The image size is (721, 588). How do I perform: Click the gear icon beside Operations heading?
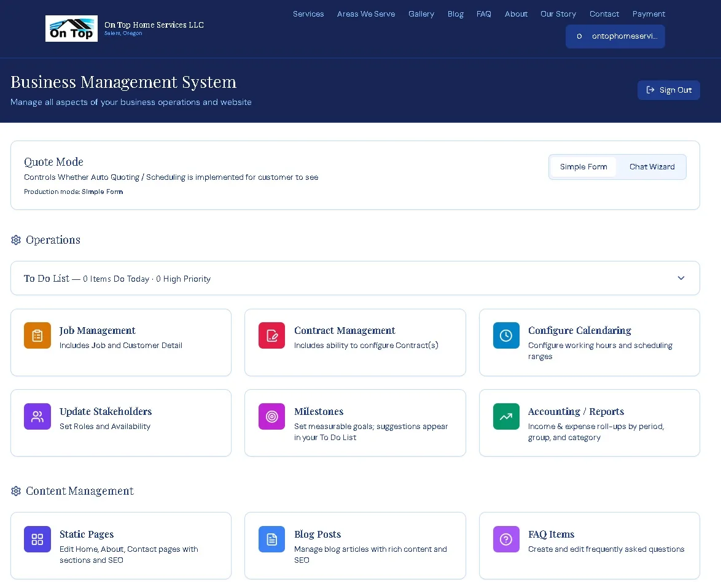pyautogui.click(x=16, y=240)
